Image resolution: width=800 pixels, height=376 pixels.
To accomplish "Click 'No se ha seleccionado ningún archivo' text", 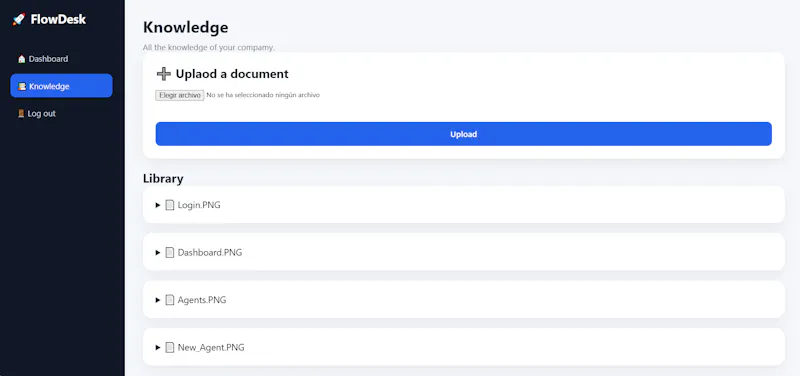I will (x=263, y=95).
